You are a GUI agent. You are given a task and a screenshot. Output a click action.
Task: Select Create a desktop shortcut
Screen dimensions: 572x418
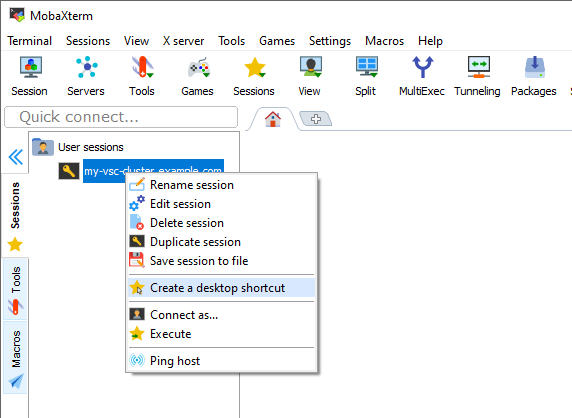tap(221, 288)
